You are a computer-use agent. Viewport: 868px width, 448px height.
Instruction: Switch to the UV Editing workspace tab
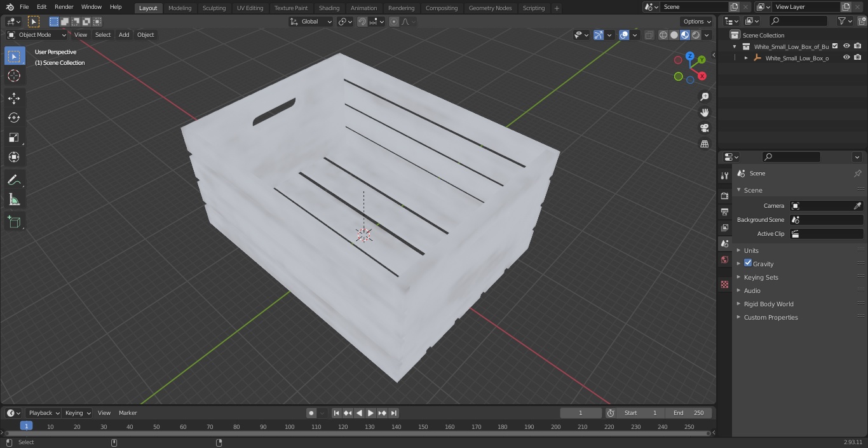click(x=250, y=8)
